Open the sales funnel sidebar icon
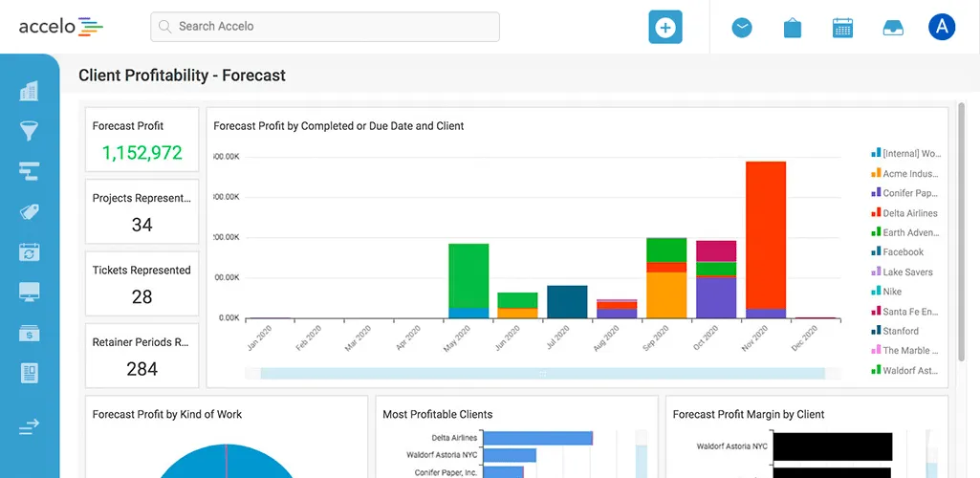 point(30,131)
